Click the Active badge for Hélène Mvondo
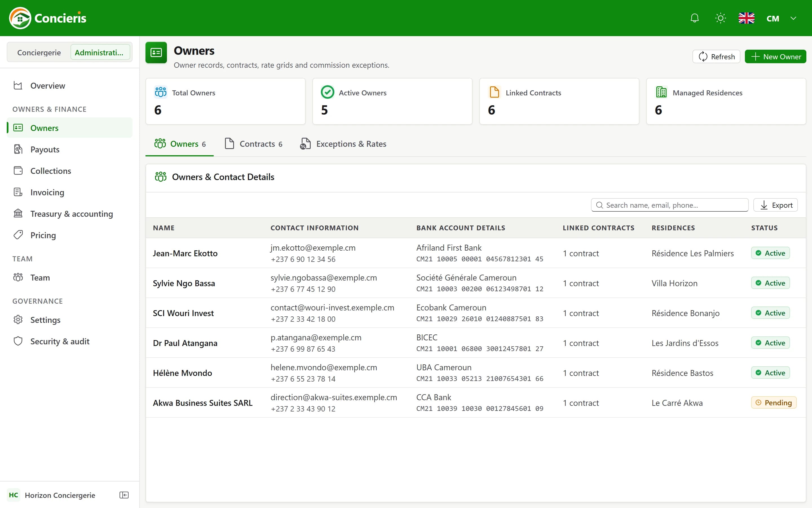Screen dimensions: 812x508 (770, 373)
